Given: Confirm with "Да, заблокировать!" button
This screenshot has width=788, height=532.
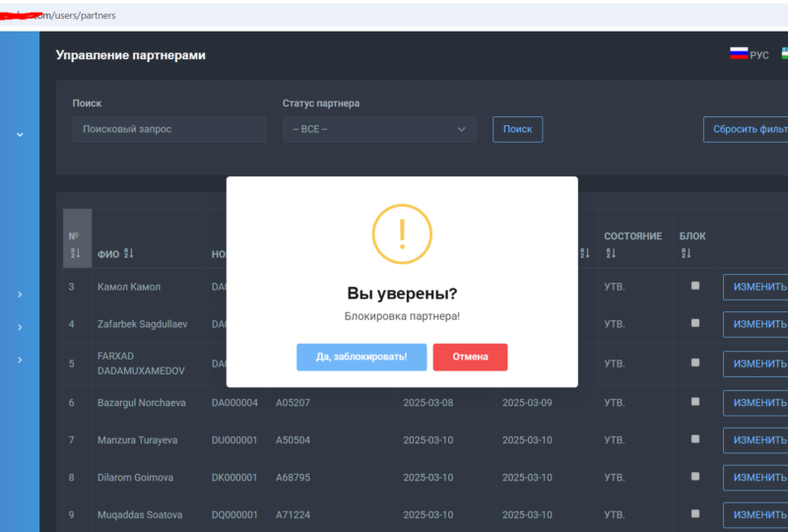Looking at the screenshot, I should [x=361, y=357].
